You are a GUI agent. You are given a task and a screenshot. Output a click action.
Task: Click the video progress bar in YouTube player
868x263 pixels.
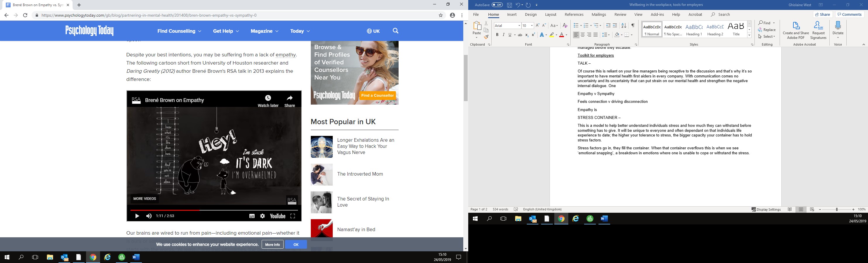coord(214,210)
